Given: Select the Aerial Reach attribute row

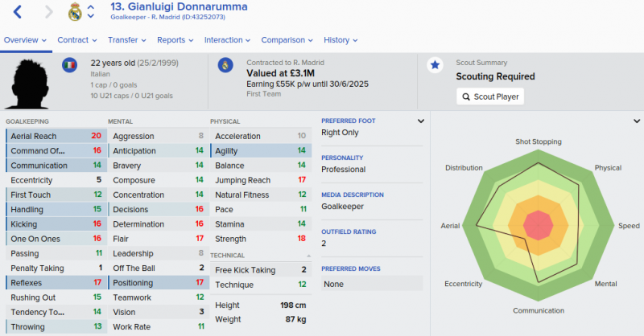Looking at the screenshot, I should coord(56,136).
